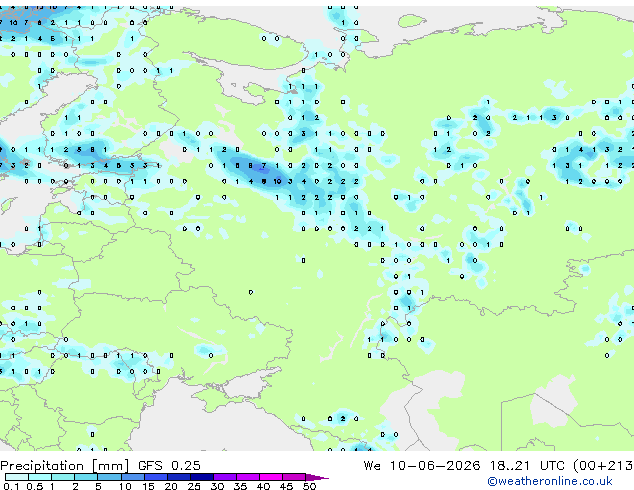Screen dimensions: 634x490
Task: Select the 20–25 mm legend swatch
Action: [179, 477]
